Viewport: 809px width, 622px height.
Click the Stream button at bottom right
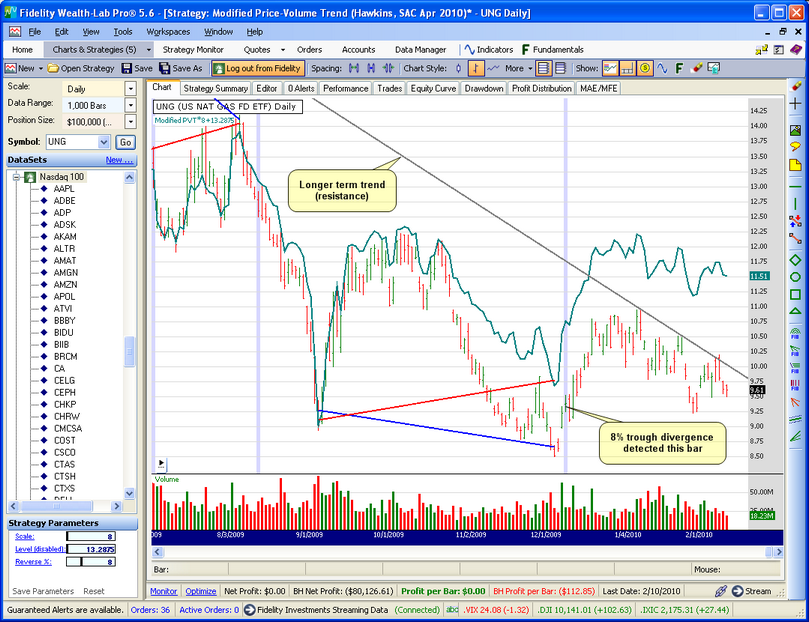[x=750, y=591]
